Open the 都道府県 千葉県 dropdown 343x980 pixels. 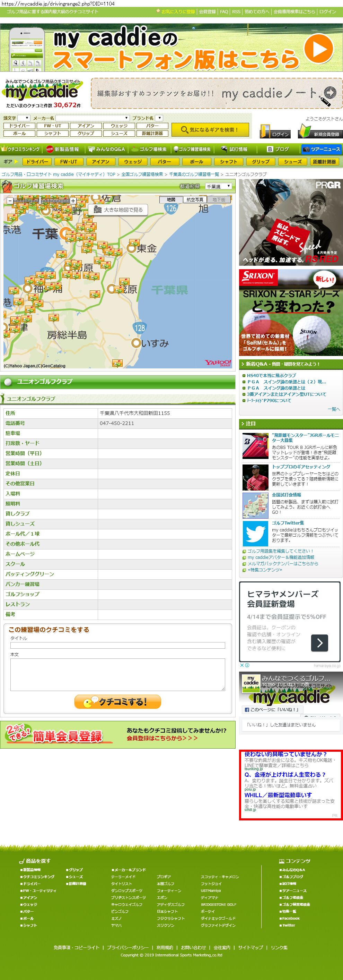(218, 186)
